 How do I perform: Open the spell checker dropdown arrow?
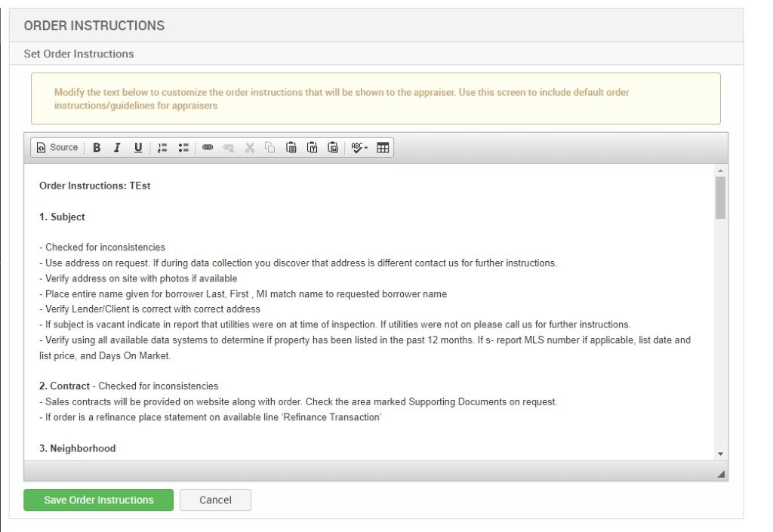pyautogui.click(x=366, y=148)
